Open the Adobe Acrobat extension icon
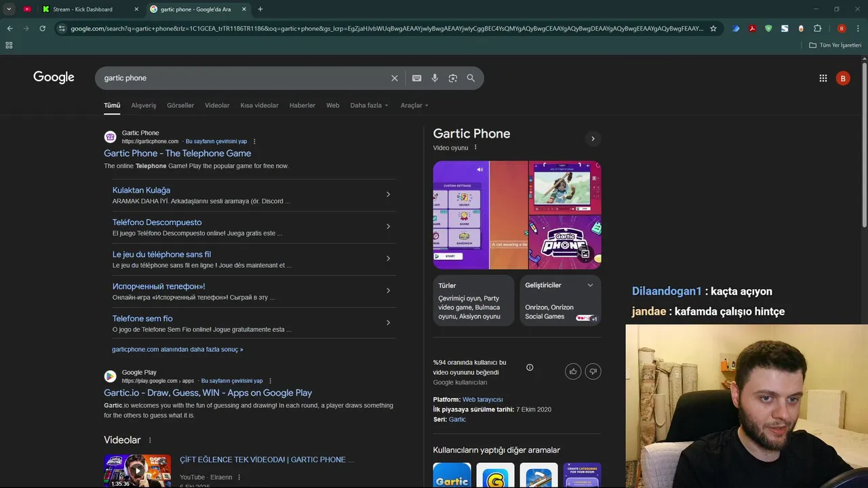Image resolution: width=868 pixels, height=488 pixels. click(x=752, y=28)
